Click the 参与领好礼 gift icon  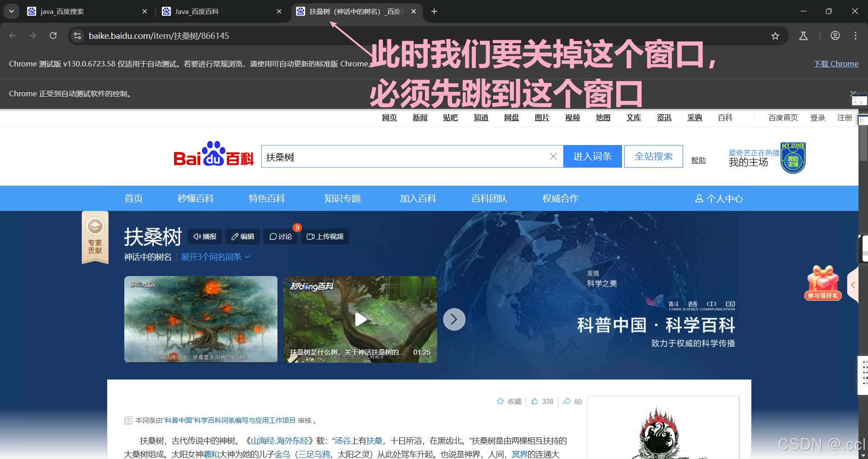click(823, 283)
